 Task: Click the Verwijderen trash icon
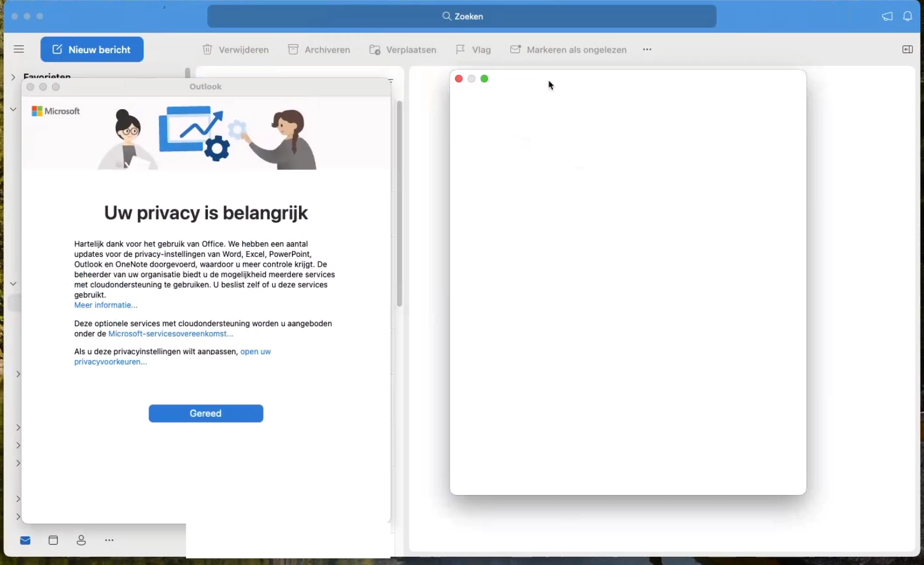[207, 50]
